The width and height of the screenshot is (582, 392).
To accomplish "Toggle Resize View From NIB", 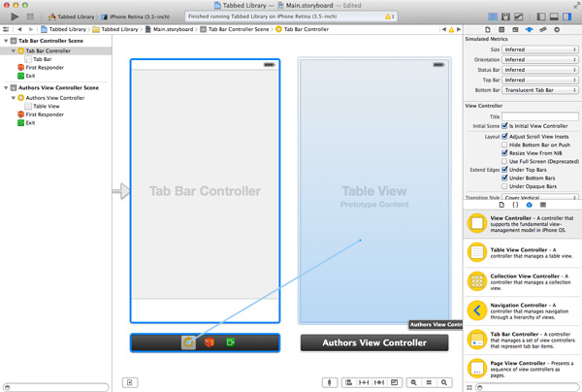I will pos(504,153).
